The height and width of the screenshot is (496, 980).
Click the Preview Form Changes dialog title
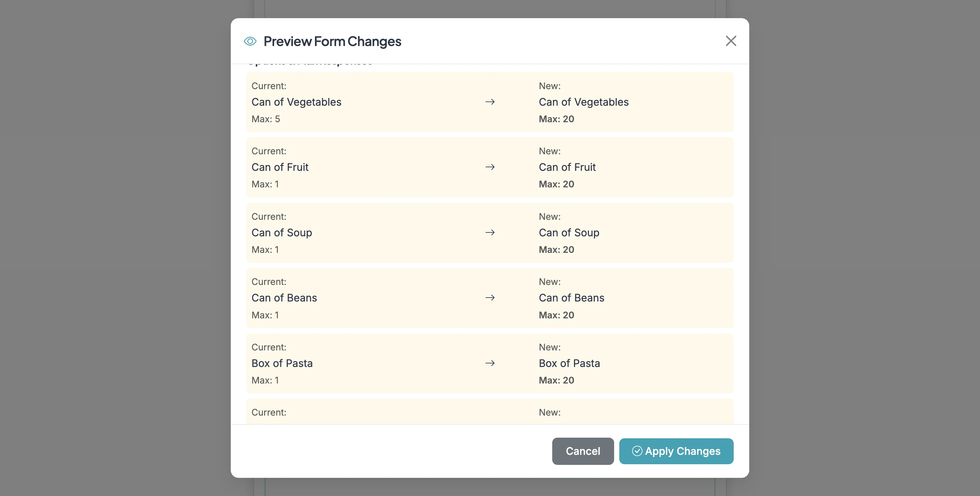tap(332, 41)
